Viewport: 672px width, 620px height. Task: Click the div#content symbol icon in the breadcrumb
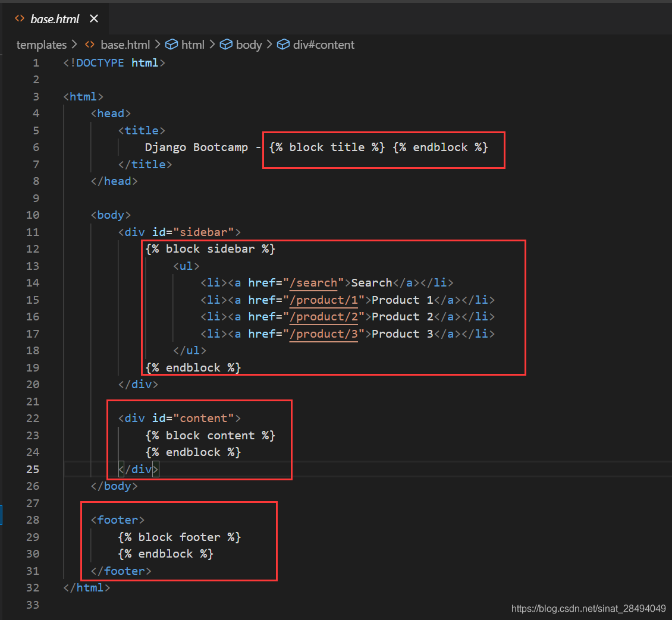pyautogui.click(x=283, y=45)
